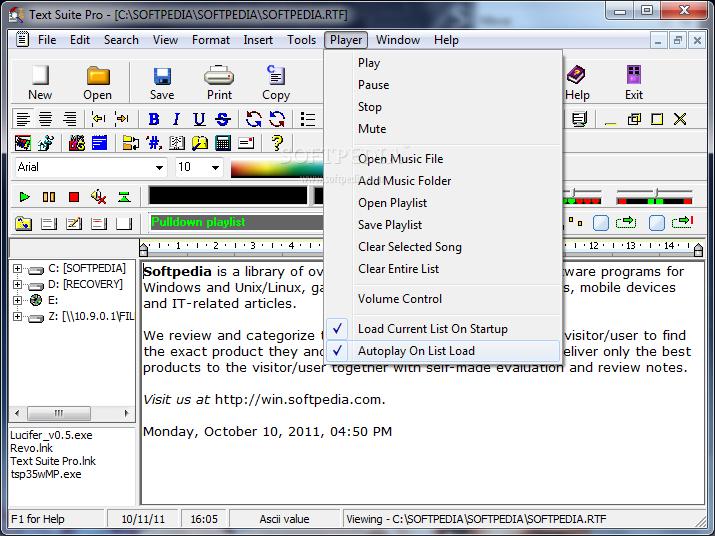Expand the Z: network drive node
This screenshot has width=715, height=536.
click(x=17, y=316)
